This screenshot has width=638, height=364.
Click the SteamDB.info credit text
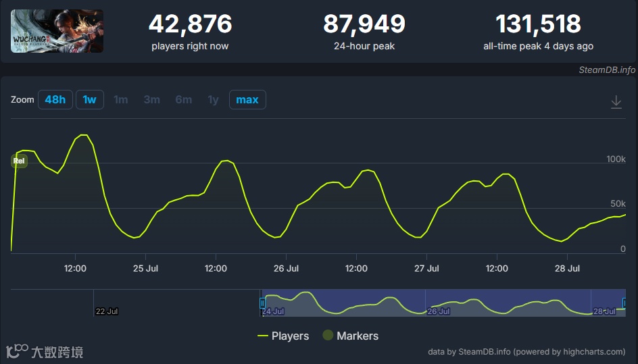coord(607,70)
